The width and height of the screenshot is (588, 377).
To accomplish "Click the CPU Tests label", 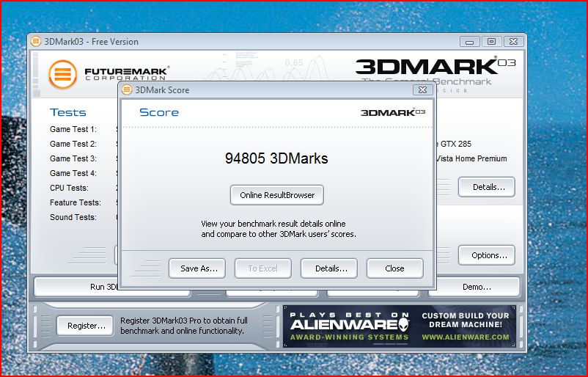I will coord(69,188).
